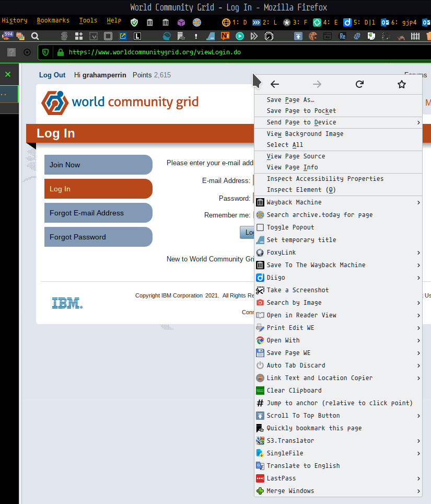The height and width of the screenshot is (504, 431).
Task: Open the Bookmarks menu
Action: [53, 20]
